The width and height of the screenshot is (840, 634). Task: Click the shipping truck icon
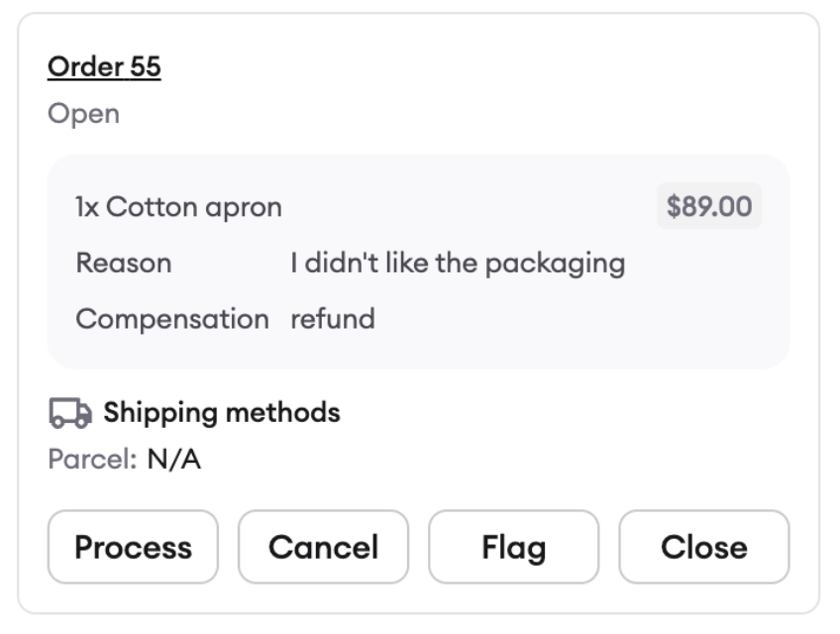70,413
